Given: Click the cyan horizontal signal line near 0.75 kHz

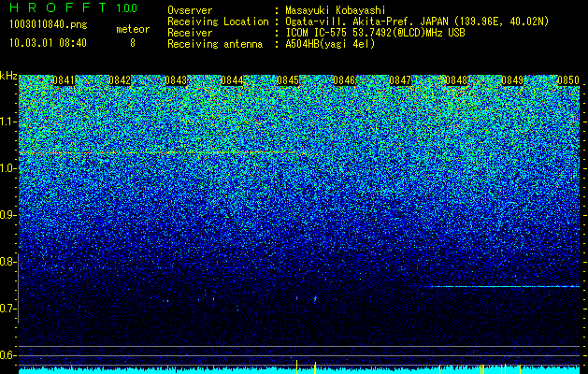Looking at the screenshot, I should pos(505,287).
